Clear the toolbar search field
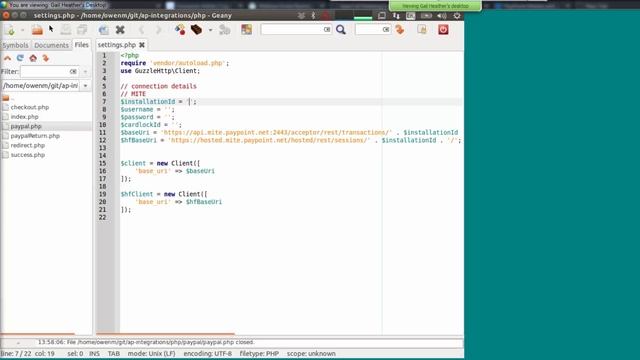The width and height of the screenshot is (640, 360). [x=327, y=29]
